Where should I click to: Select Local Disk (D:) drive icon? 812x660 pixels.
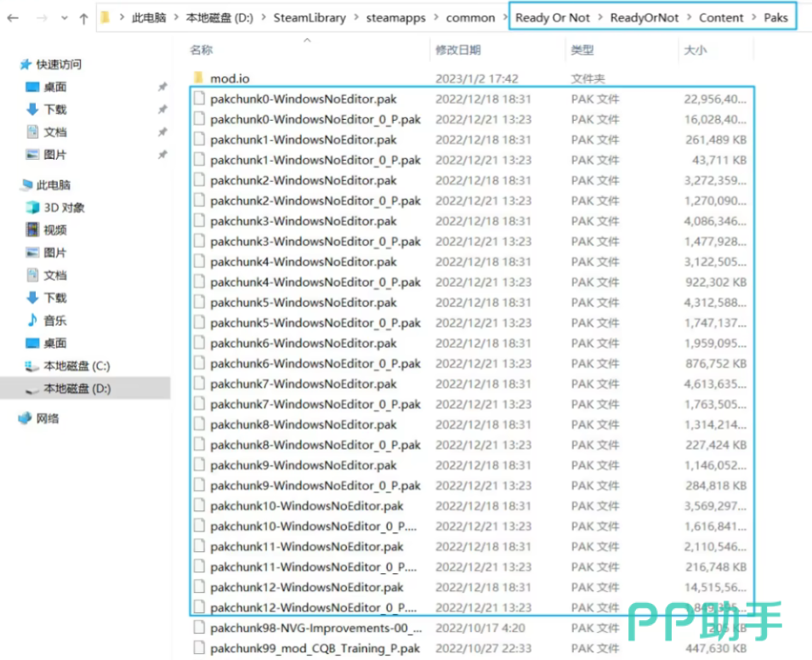point(31,389)
